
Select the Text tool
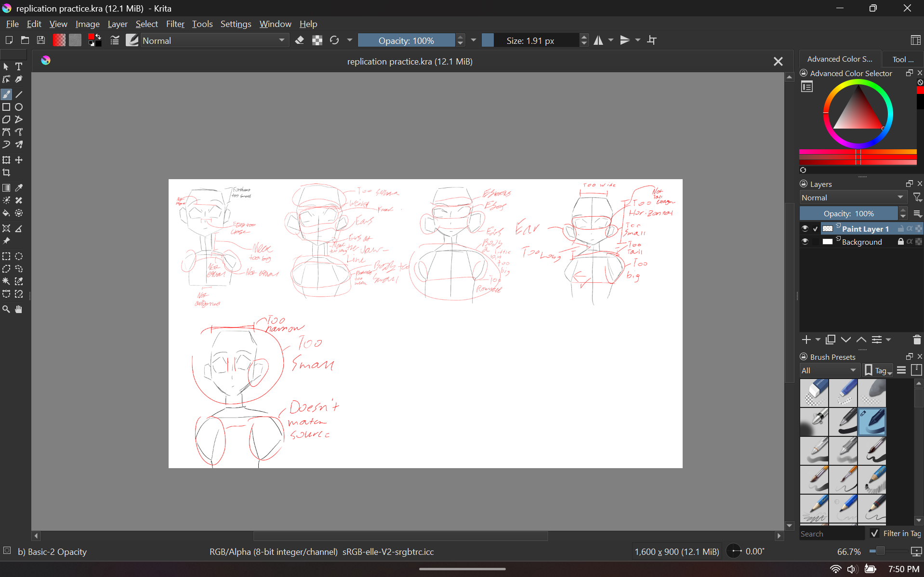pyautogui.click(x=19, y=67)
